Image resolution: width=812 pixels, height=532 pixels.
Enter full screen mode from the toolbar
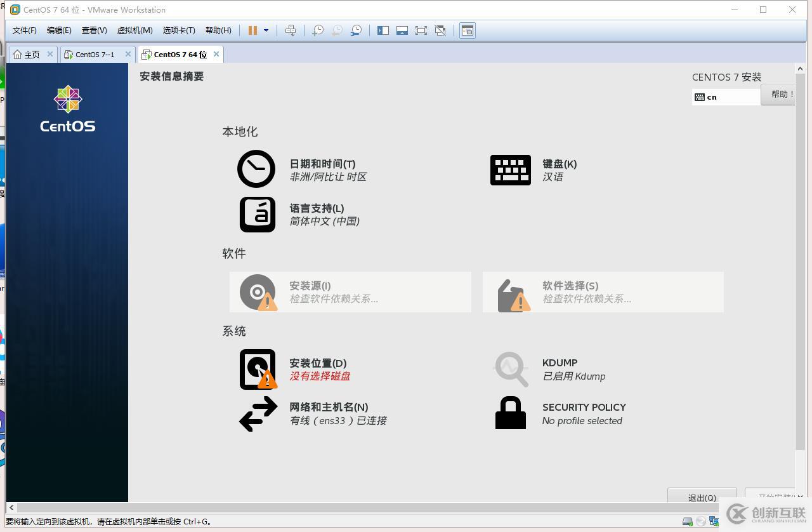pos(421,30)
